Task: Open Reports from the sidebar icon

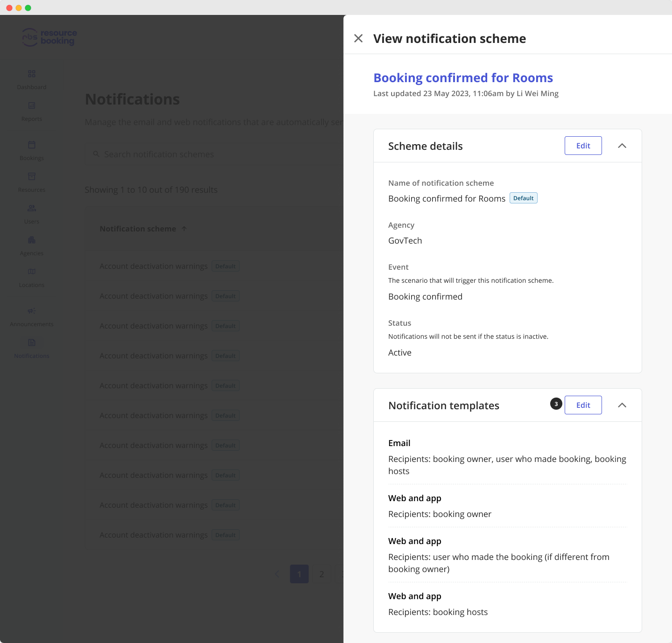Action: click(x=31, y=105)
